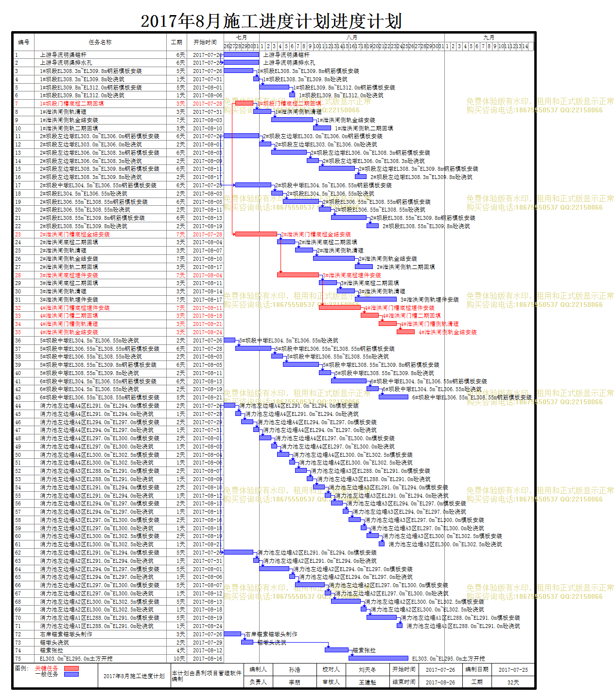This screenshot has height=700, width=614.
Task: Click the 编制人 footer label
Action: [258, 669]
